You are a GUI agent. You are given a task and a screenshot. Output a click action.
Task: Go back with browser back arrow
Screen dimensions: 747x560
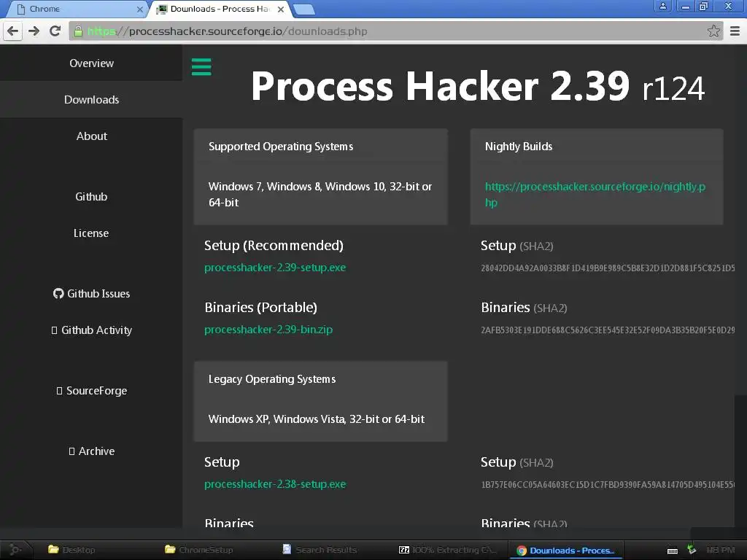[x=13, y=31]
